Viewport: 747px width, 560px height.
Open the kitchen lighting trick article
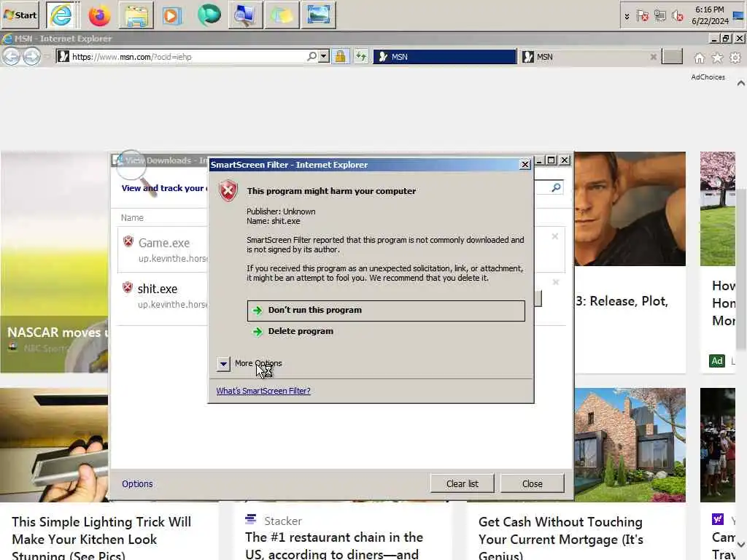[x=101, y=539]
